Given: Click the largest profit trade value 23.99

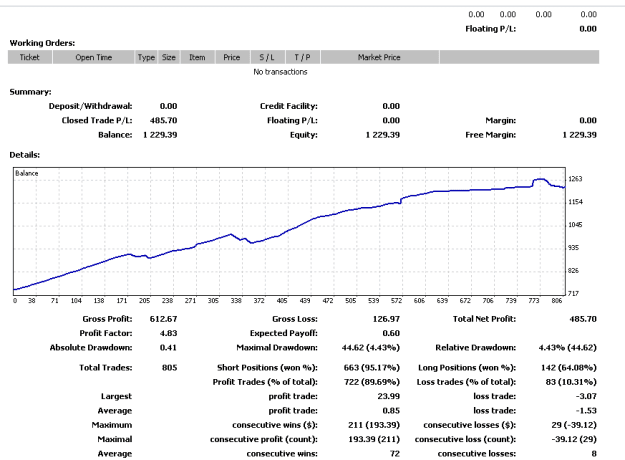Looking at the screenshot, I should point(389,396).
